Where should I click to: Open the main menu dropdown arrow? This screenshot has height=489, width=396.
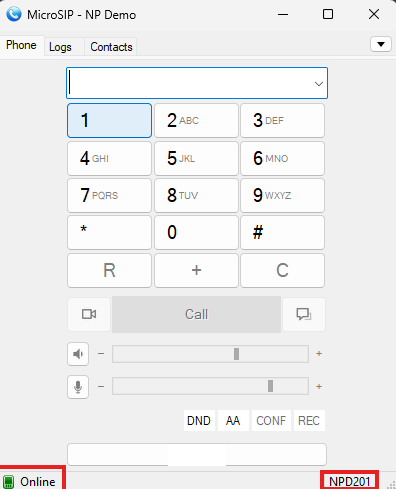pyautogui.click(x=381, y=44)
